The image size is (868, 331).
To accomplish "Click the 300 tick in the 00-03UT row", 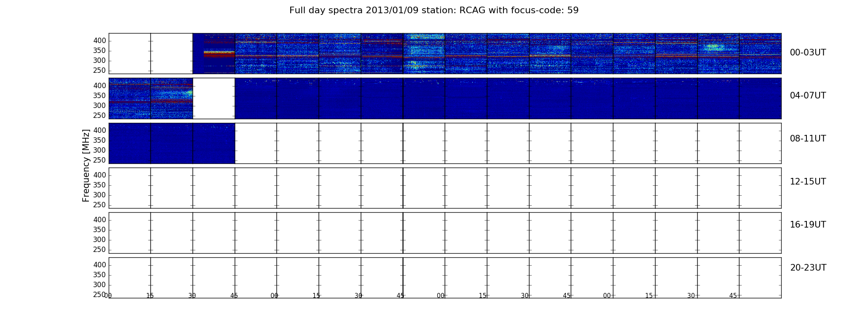I will pyautogui.click(x=99, y=61).
